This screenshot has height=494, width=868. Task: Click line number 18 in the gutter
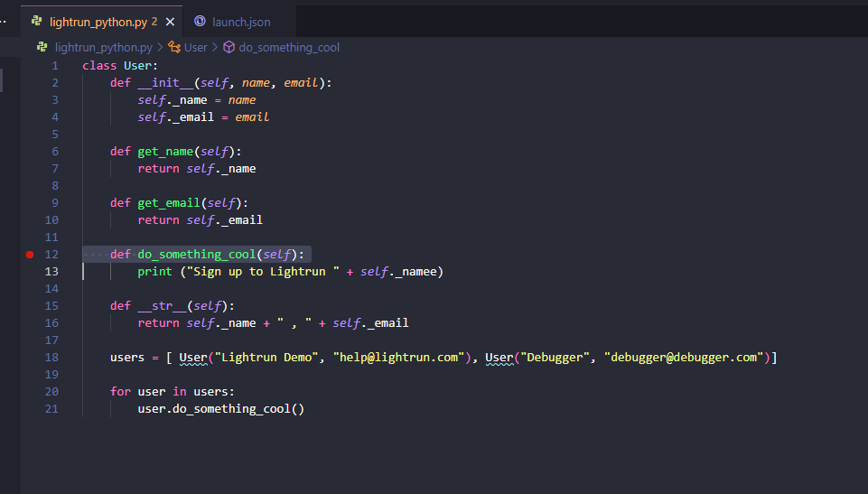tap(51, 358)
